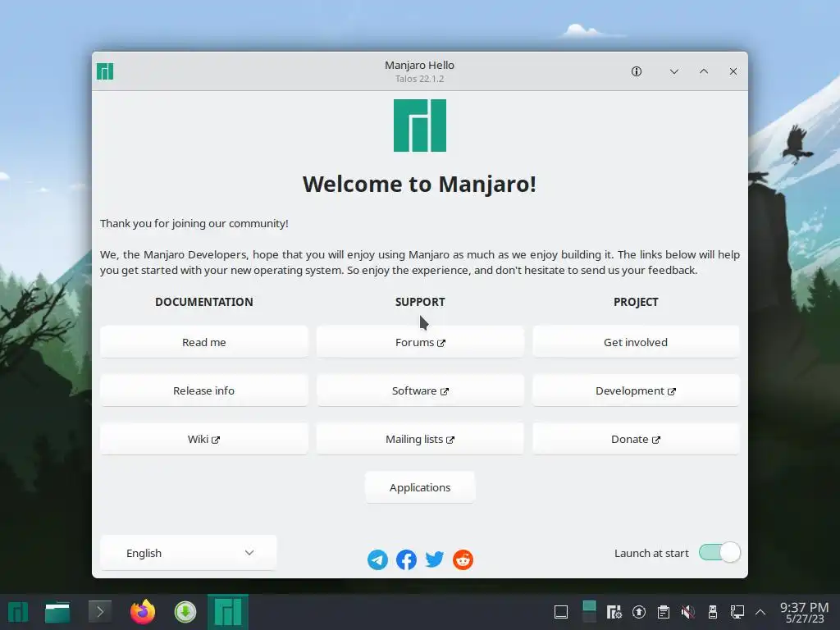Image resolution: width=840 pixels, height=630 pixels.
Task: Open the Facebook social link icon
Action: pos(406,559)
